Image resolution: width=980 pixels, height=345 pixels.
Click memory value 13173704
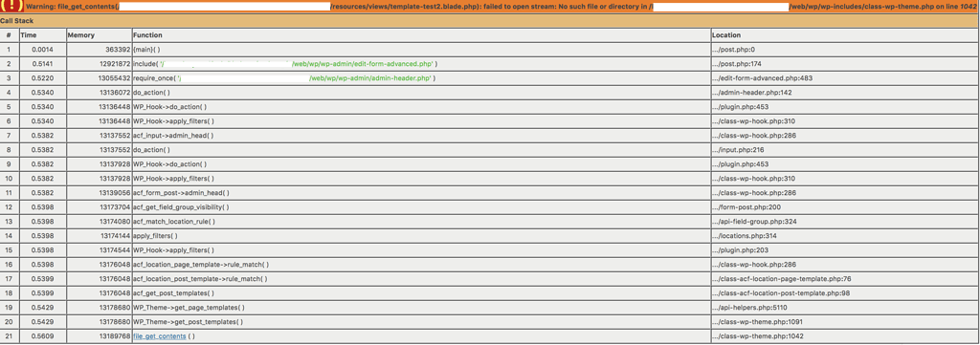(114, 207)
